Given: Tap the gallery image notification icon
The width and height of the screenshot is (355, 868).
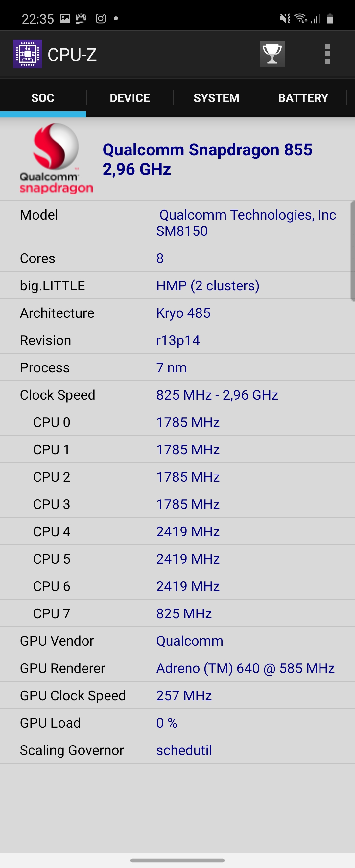Looking at the screenshot, I should [x=65, y=18].
